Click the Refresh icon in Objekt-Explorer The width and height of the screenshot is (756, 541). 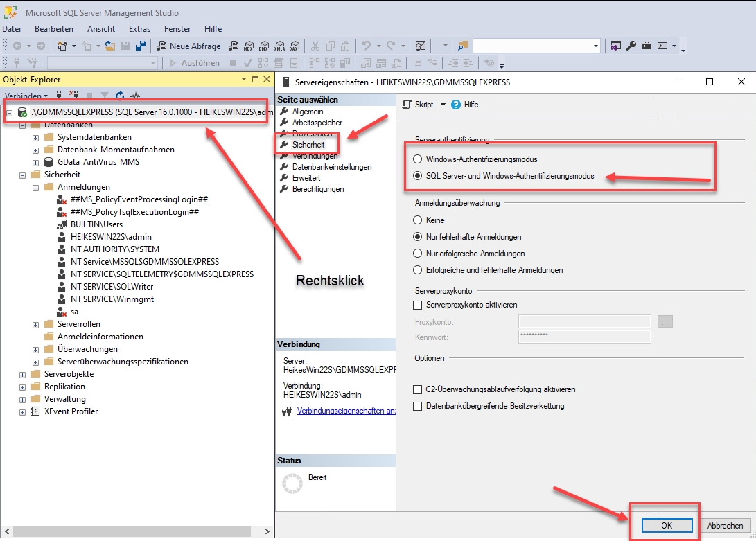[120, 95]
